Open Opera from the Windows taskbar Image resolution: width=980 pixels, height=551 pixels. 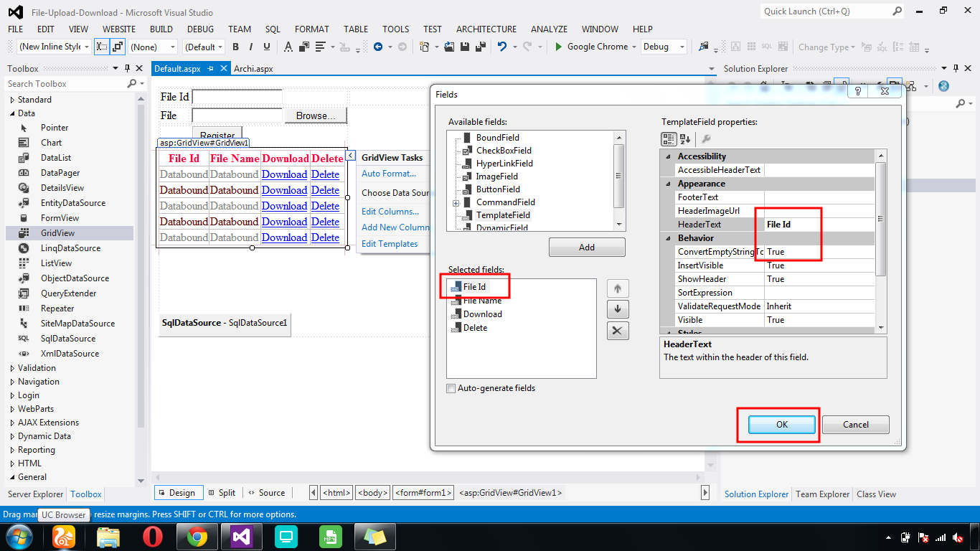(x=152, y=536)
